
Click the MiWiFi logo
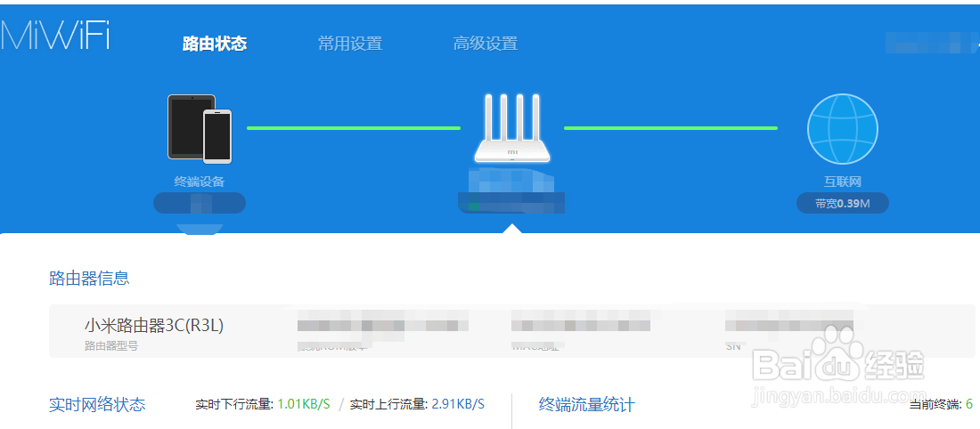click(55, 35)
